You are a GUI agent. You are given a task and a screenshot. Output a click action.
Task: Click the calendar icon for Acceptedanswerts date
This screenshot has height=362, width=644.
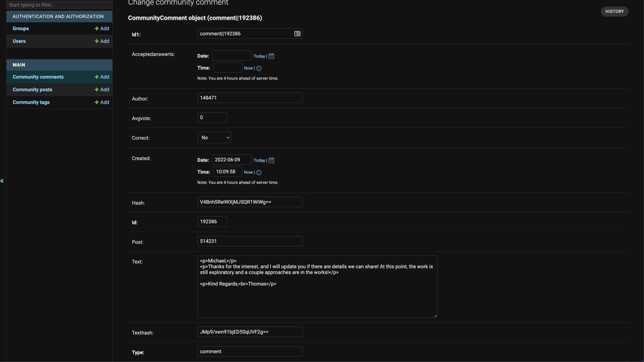(x=271, y=56)
